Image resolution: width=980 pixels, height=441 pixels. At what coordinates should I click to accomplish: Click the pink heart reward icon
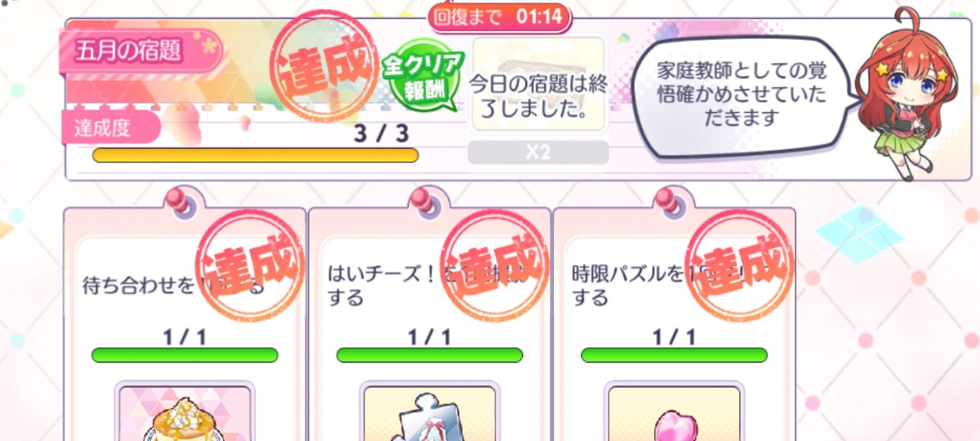(674, 413)
